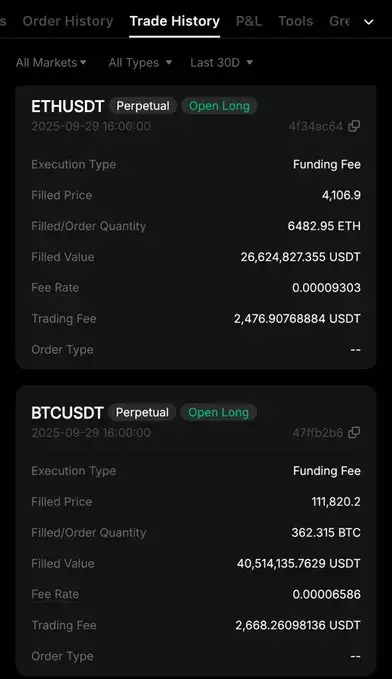Screen dimensions: 392x679
Task: Open the Last 30D date range dropdown
Action: point(221,63)
